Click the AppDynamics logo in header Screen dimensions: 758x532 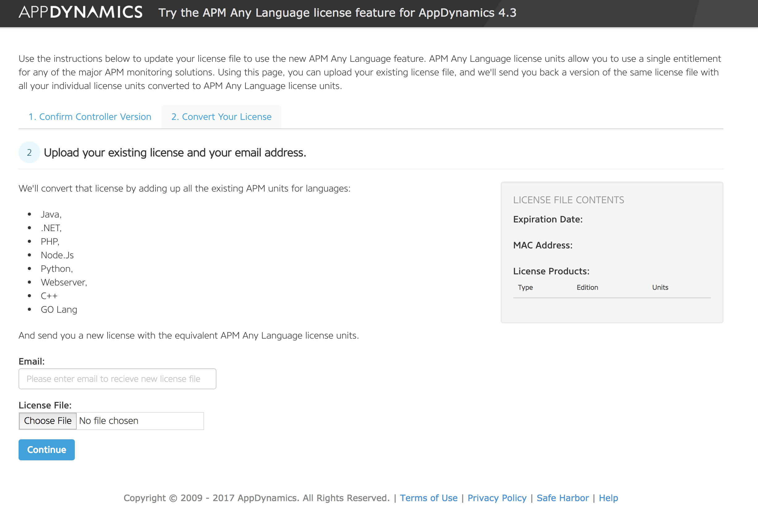pyautogui.click(x=81, y=12)
